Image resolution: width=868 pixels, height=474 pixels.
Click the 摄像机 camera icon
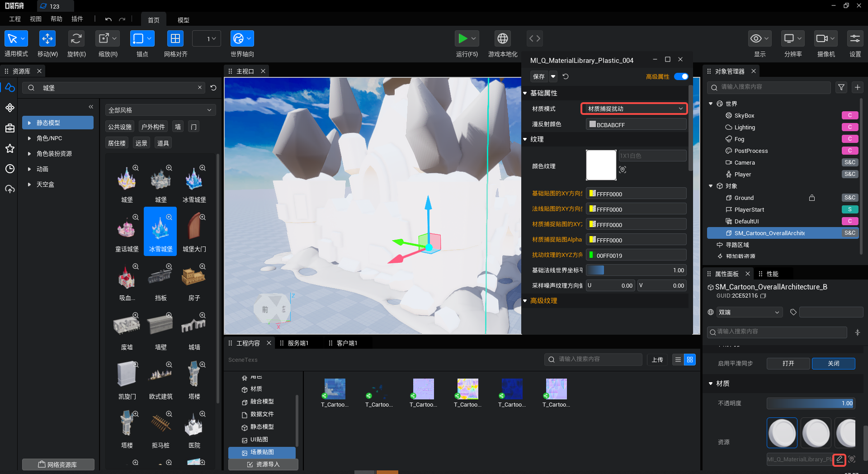(822, 39)
